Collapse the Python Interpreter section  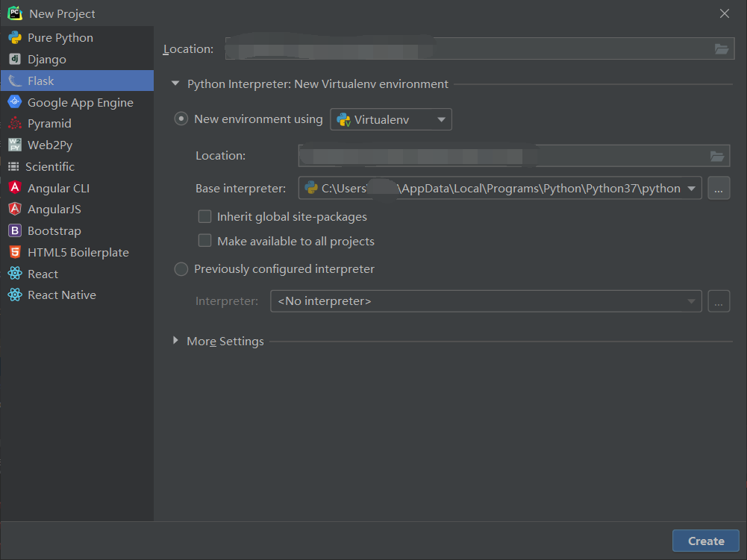(x=175, y=84)
